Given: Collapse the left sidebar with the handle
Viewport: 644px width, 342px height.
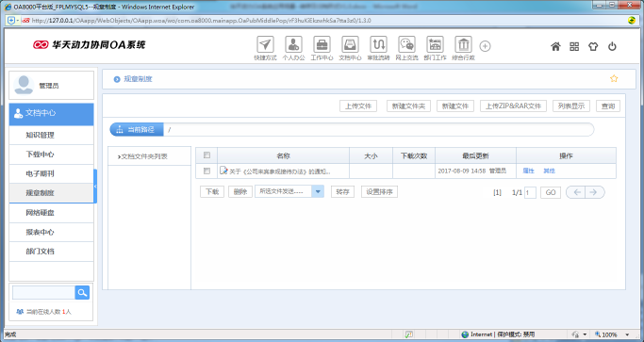Looking at the screenshot, I should (95, 186).
